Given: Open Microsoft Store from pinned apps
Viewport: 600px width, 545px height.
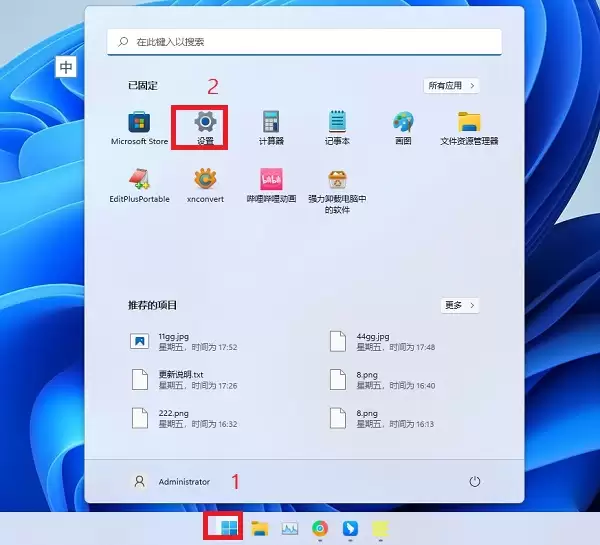Looking at the screenshot, I should pos(139,128).
